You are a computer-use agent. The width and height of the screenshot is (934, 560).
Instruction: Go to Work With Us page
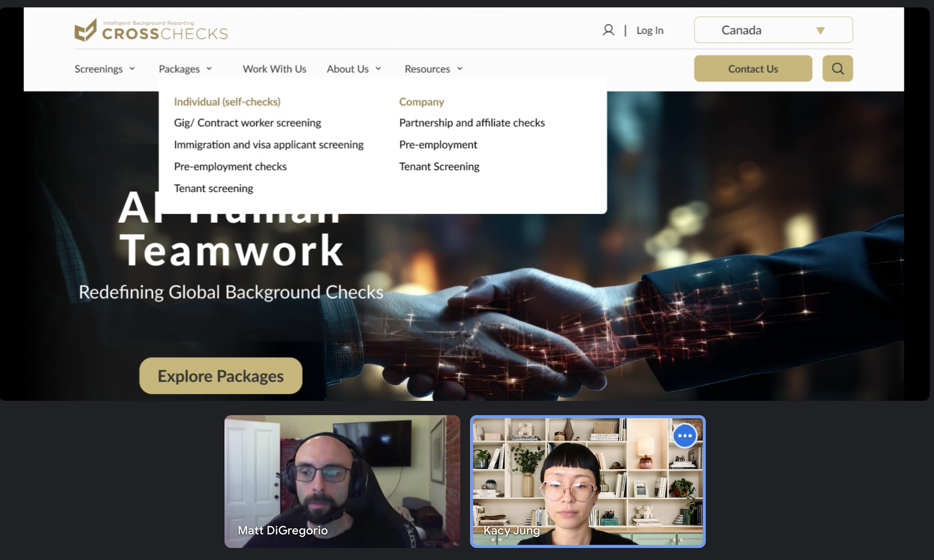[274, 69]
